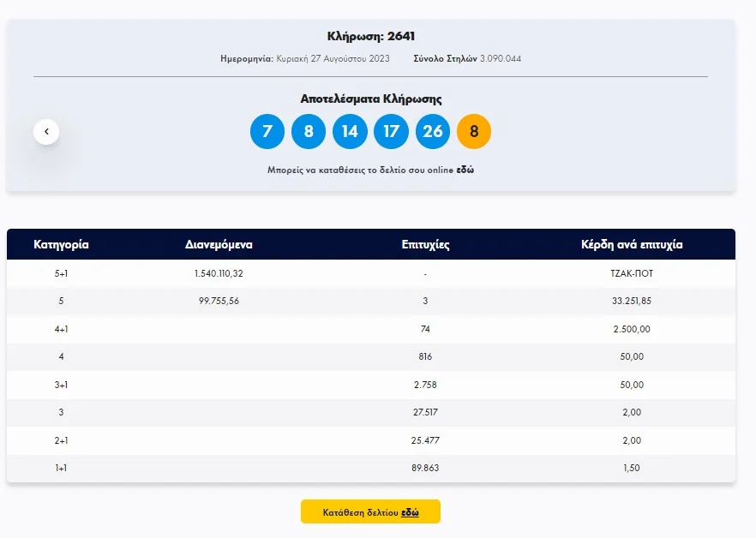Open the online 'εδώ' link under the results
This screenshot has width=756, height=538.
[465, 170]
